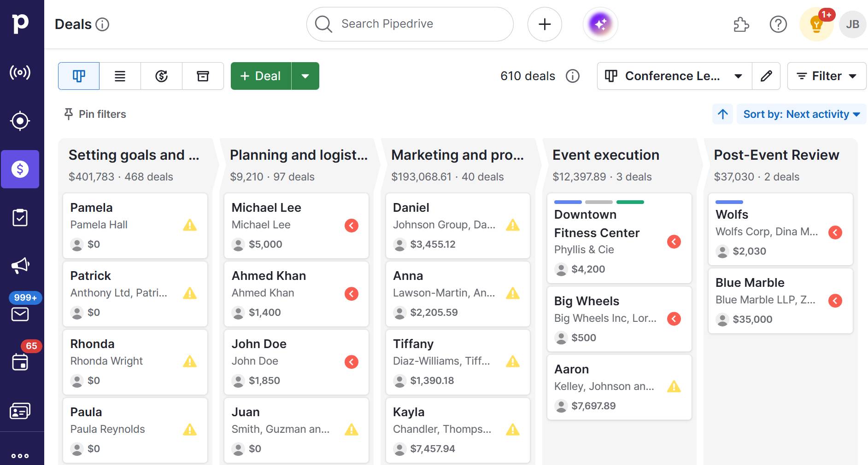
Task: Click Kayla deal value $7,457.94
Action: click(x=433, y=448)
